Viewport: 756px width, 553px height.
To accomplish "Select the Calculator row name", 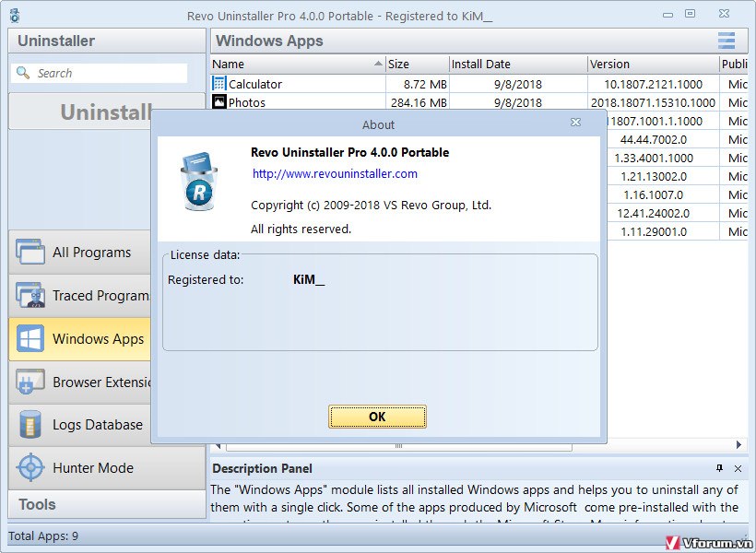I will coord(255,84).
